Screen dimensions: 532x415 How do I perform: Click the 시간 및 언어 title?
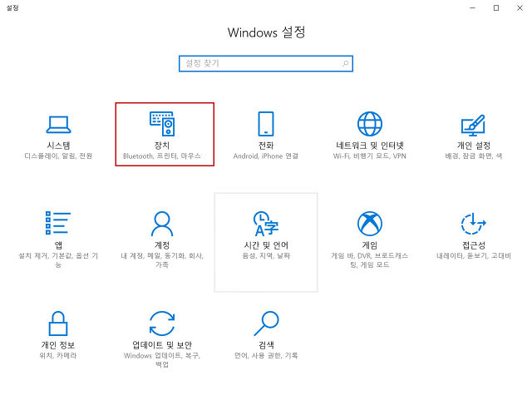(x=266, y=245)
